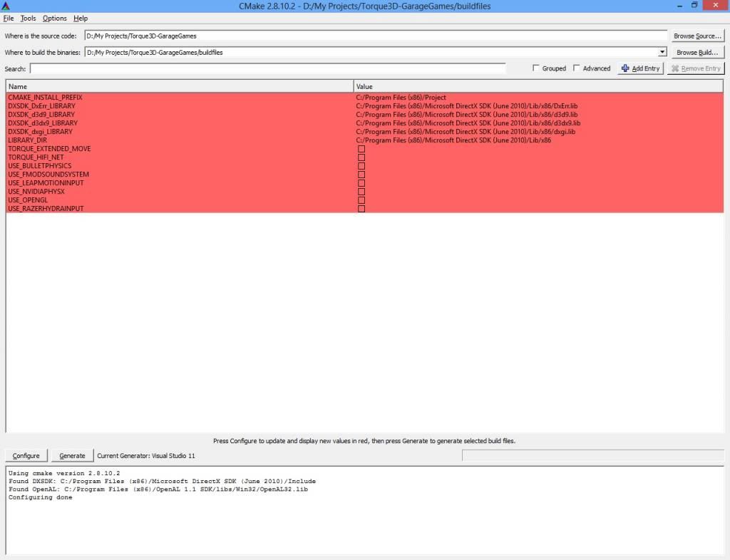Viewport: 730px width, 560px height.
Task: Check the USE_BULLETPHYSICS option
Action: pyautogui.click(x=361, y=166)
